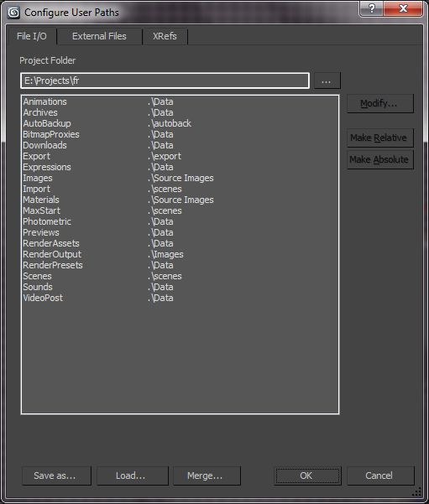Confirm with the OK button
The image size is (429, 504).
point(307,475)
